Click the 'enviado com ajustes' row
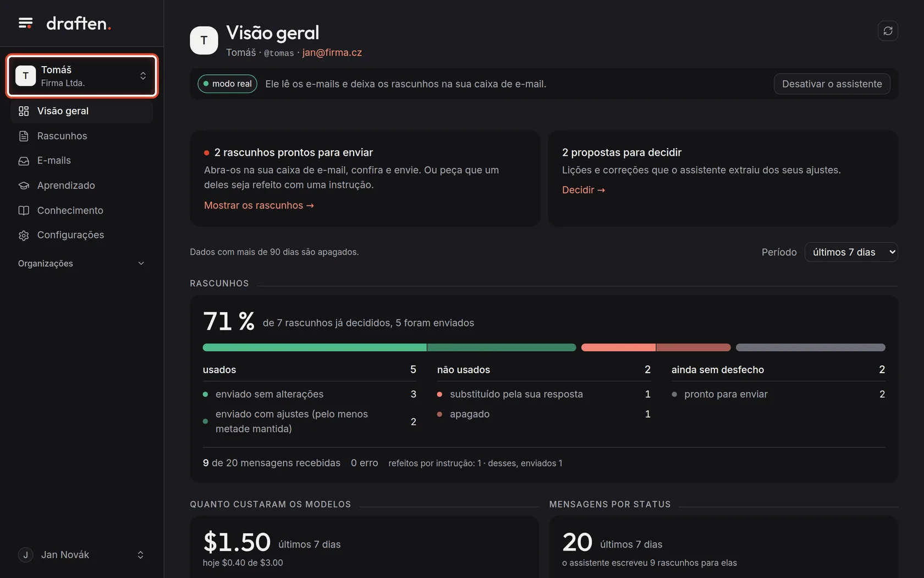Viewport: 924px width, 578px height. [310, 421]
